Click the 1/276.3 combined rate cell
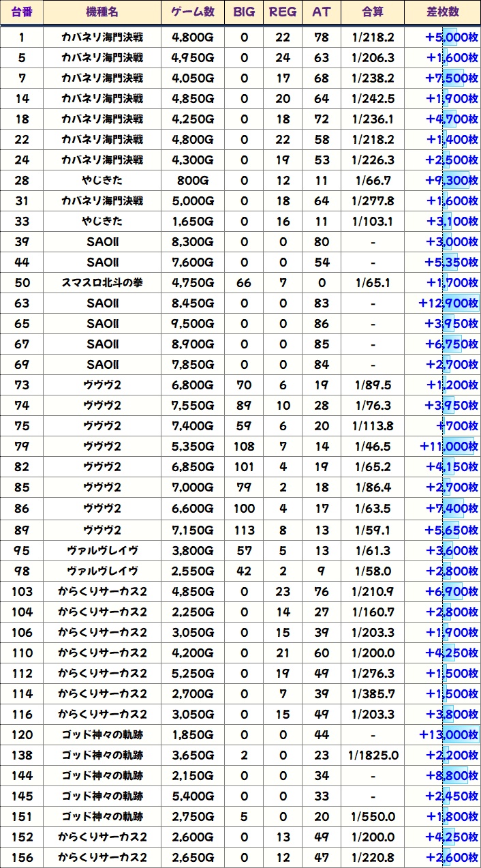 [x=373, y=673]
